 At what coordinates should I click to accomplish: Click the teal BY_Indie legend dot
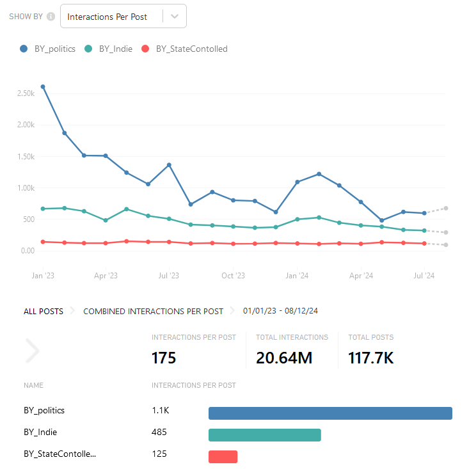(x=88, y=49)
